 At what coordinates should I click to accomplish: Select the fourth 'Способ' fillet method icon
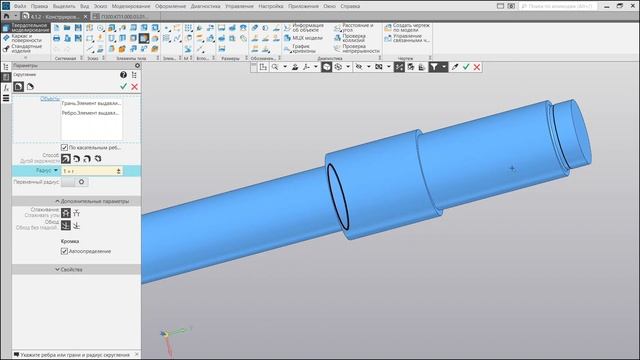(x=98, y=159)
